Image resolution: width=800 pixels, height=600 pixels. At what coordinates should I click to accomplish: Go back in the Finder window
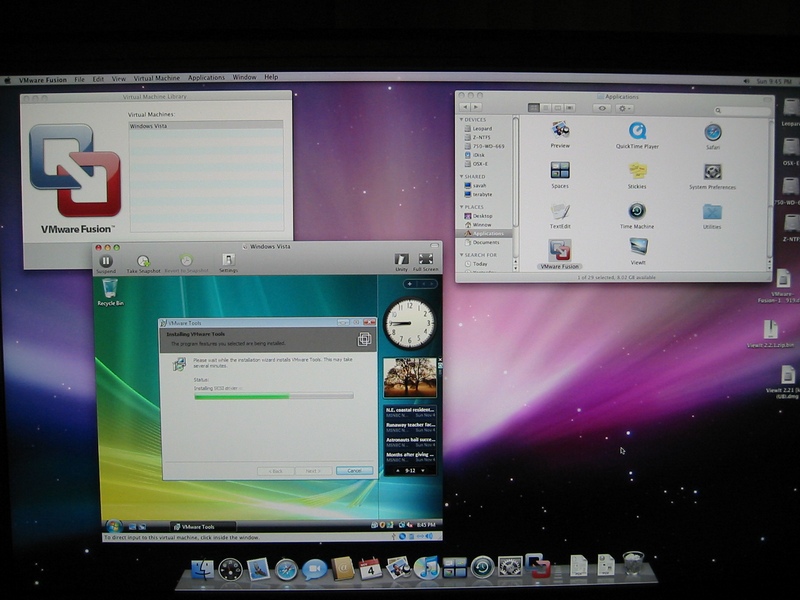tap(465, 107)
